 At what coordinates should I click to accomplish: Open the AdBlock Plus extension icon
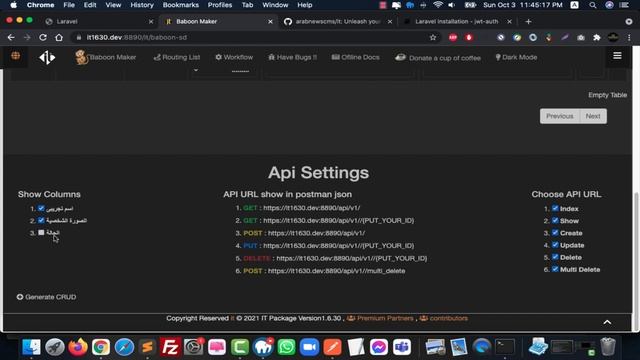[453, 37]
